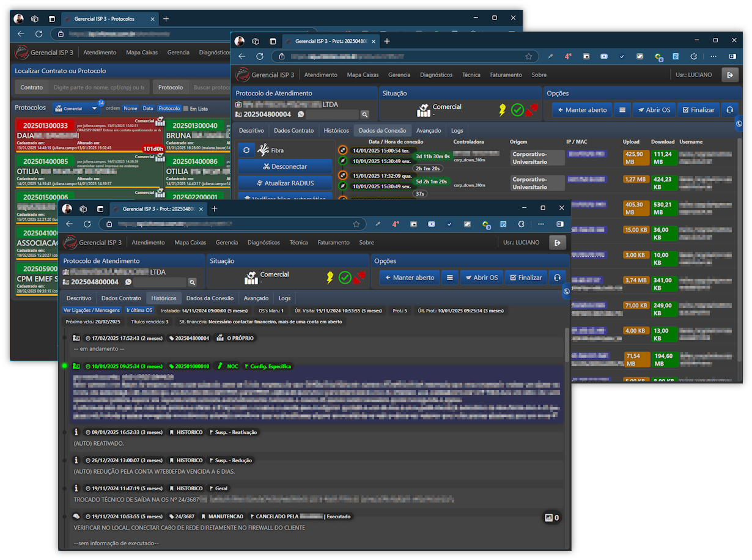Click yellow lightning bolt in front window Situação
Image resolution: width=752 pixels, height=560 pixels.
(x=330, y=278)
